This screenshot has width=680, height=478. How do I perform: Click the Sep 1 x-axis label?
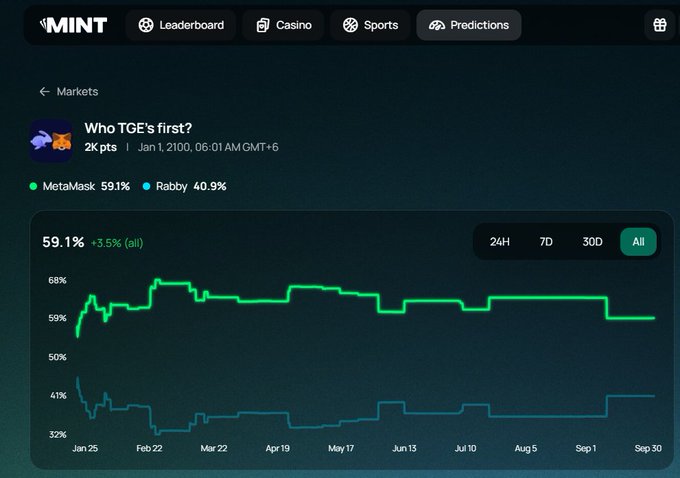pos(585,449)
